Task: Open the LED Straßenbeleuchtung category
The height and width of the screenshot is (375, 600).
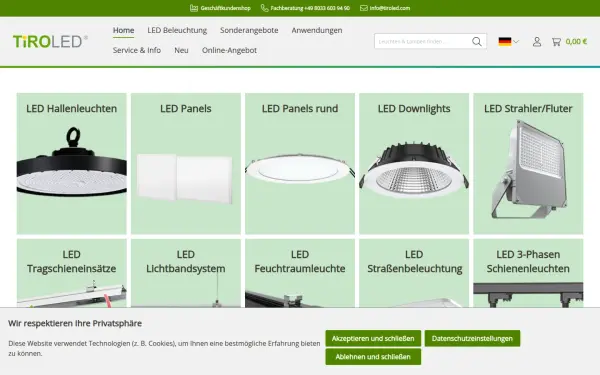Action: (414, 273)
